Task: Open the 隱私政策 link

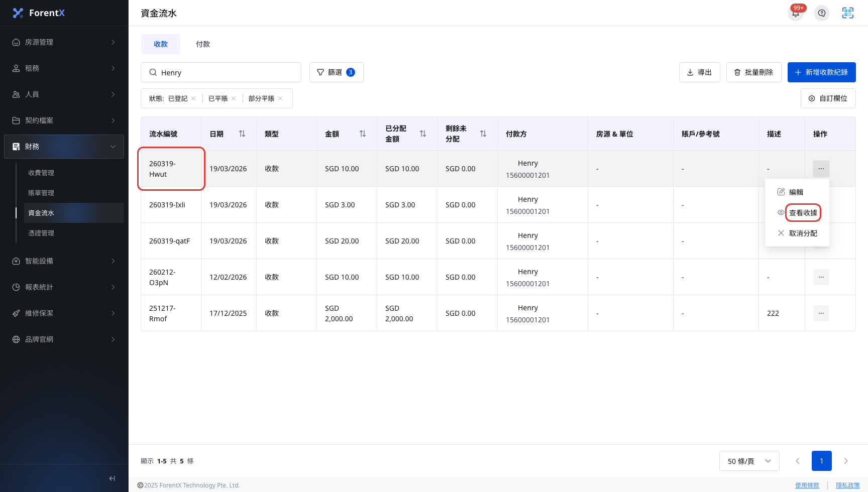Action: click(848, 485)
